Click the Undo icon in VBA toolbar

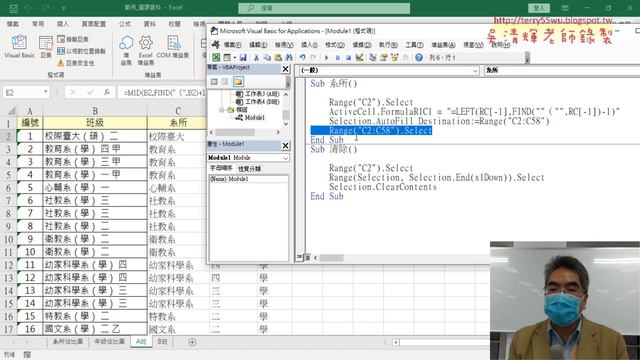pos(302,58)
